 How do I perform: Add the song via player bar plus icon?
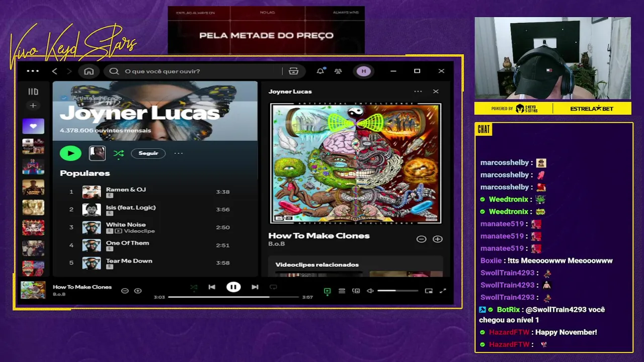pos(138,291)
